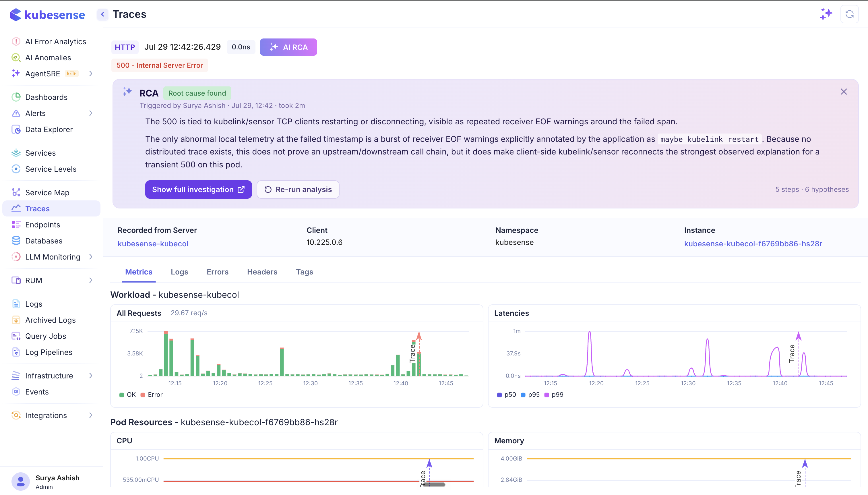Click the AI RCA button
Screen dimensions: 868x495
coord(288,47)
